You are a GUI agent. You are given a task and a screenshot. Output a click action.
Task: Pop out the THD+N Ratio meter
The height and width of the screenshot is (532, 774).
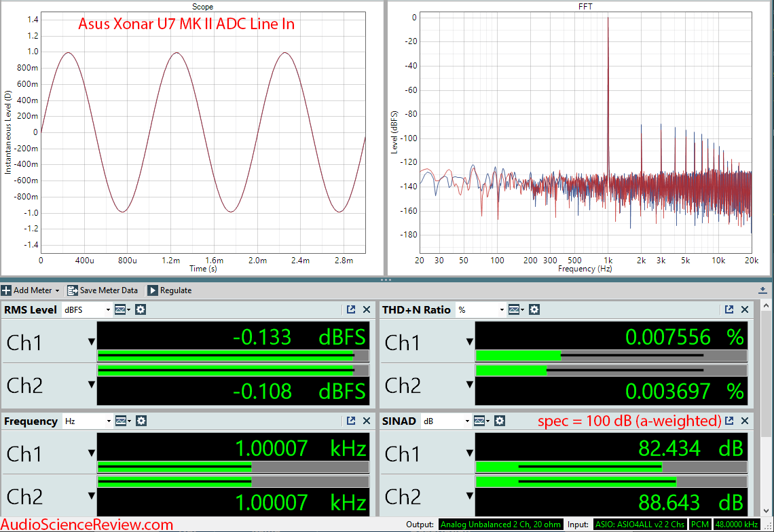coord(729,309)
